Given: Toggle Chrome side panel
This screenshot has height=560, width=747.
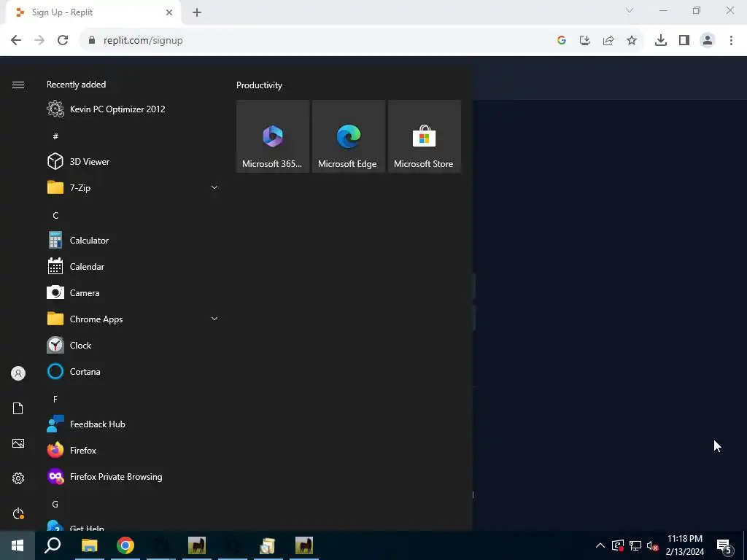Looking at the screenshot, I should pos(684,41).
